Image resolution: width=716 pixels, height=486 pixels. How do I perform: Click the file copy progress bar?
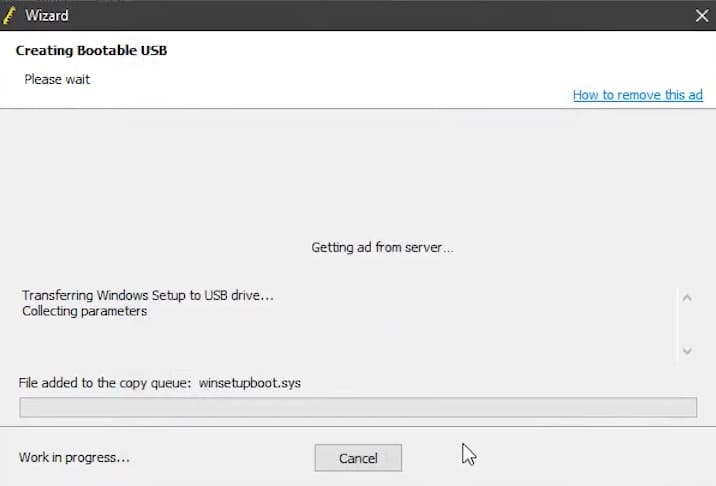(x=358, y=407)
